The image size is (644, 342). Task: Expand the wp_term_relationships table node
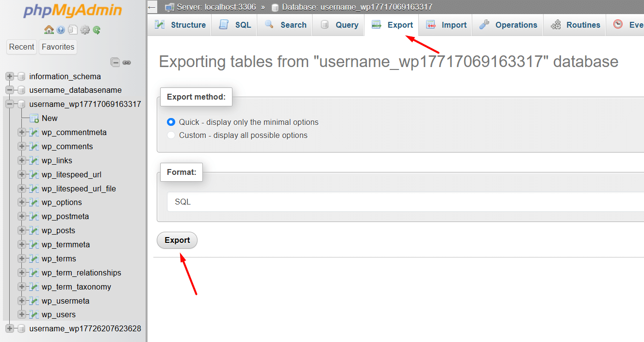22,273
